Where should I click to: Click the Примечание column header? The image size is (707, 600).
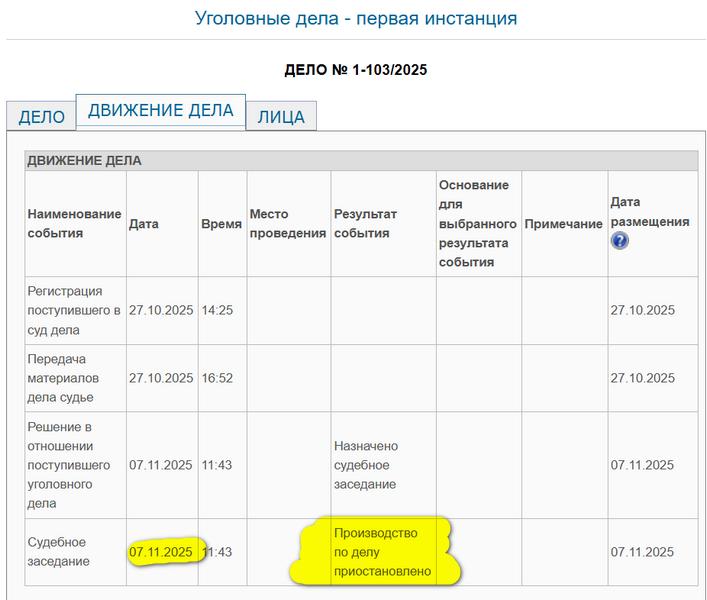click(563, 224)
